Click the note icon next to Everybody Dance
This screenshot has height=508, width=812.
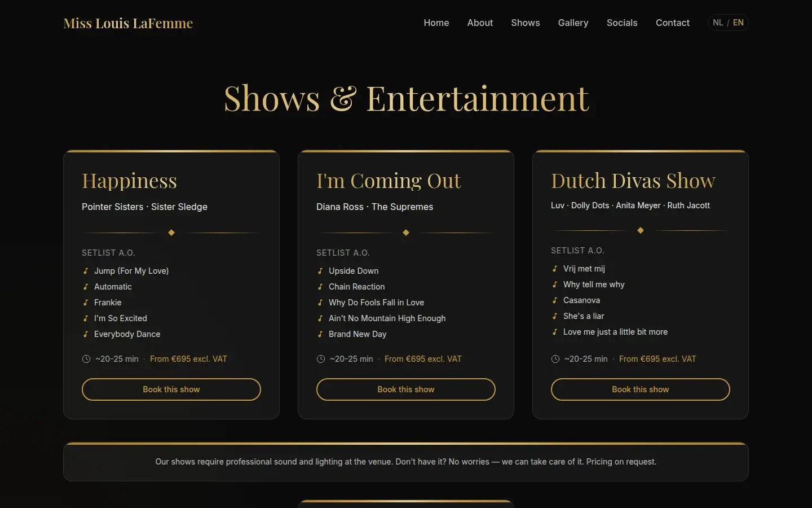pyautogui.click(x=86, y=334)
